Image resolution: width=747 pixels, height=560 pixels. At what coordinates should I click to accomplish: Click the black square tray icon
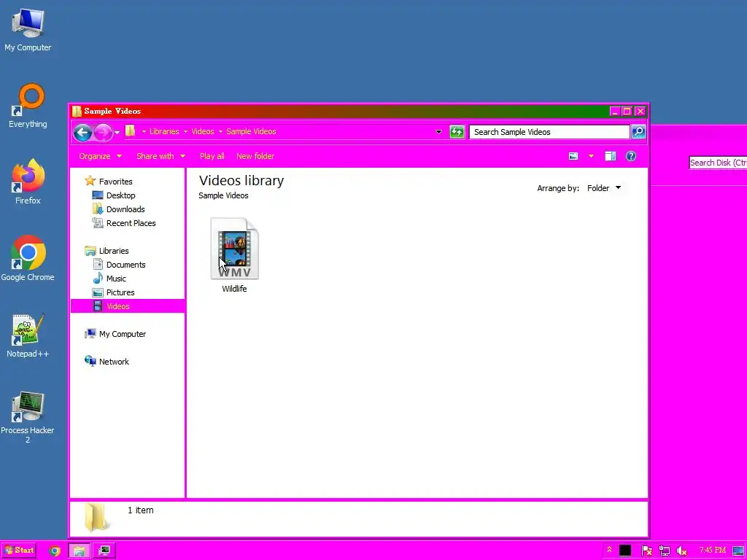(625, 551)
